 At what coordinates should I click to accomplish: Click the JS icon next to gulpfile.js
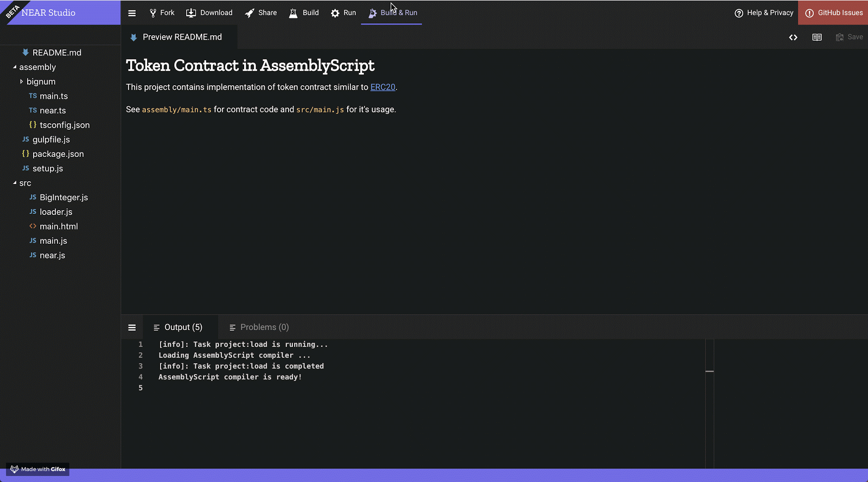25,139
